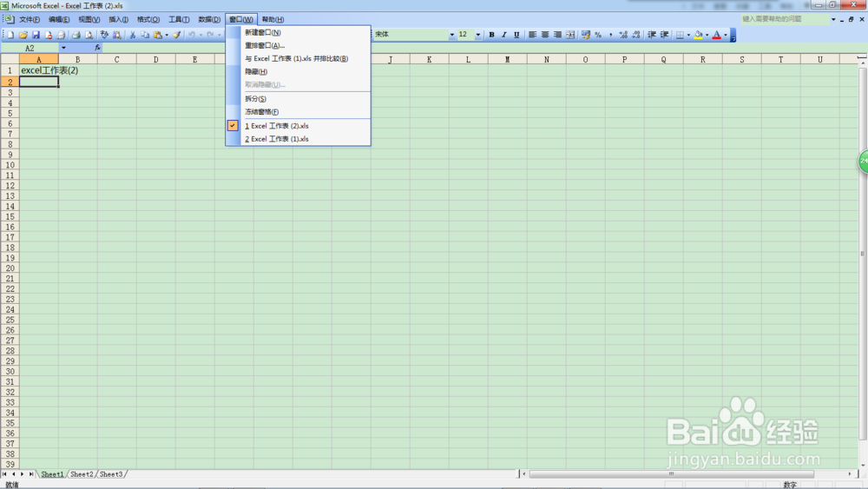Run the spelling check tool
The height and width of the screenshot is (489, 868).
click(x=104, y=35)
